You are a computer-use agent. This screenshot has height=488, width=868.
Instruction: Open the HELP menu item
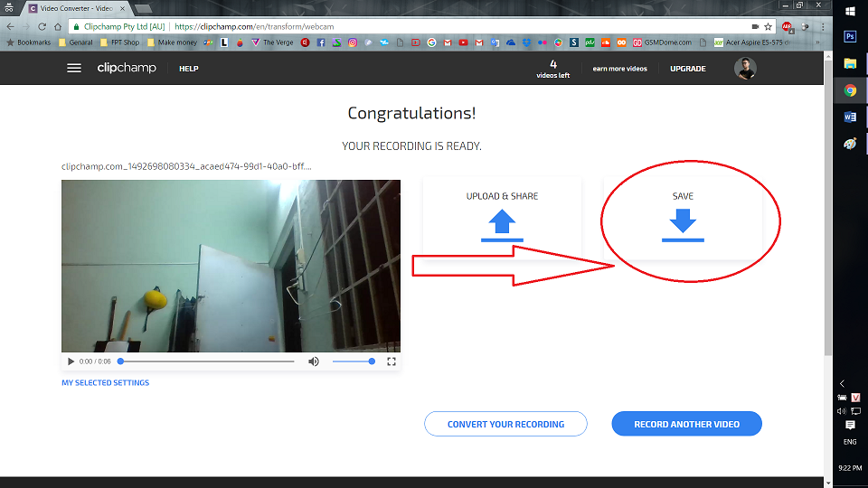pyautogui.click(x=189, y=69)
